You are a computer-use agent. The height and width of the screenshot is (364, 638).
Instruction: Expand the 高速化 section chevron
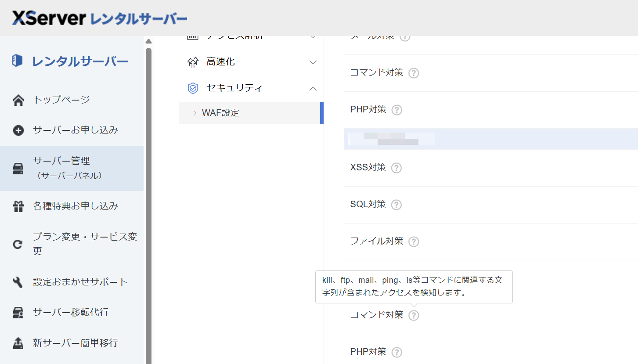(x=313, y=62)
